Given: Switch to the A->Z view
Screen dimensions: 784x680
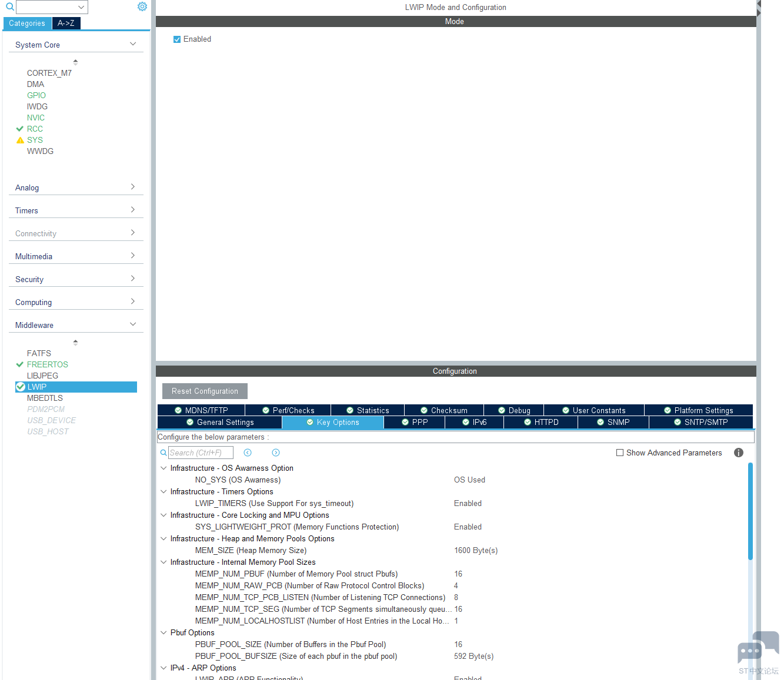Looking at the screenshot, I should (66, 23).
